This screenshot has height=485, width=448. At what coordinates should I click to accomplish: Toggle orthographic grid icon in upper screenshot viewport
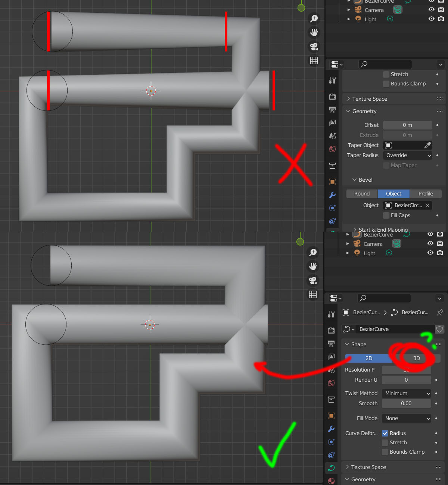[314, 60]
